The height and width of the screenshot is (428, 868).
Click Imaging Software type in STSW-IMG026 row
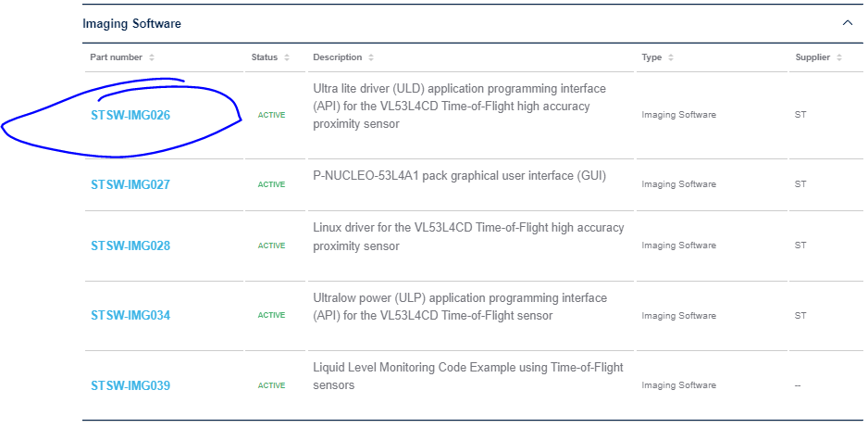(678, 115)
